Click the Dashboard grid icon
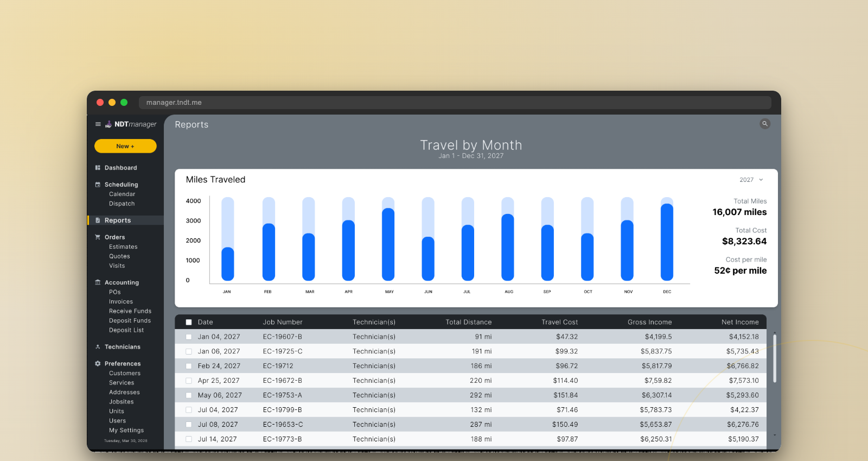 click(x=98, y=168)
